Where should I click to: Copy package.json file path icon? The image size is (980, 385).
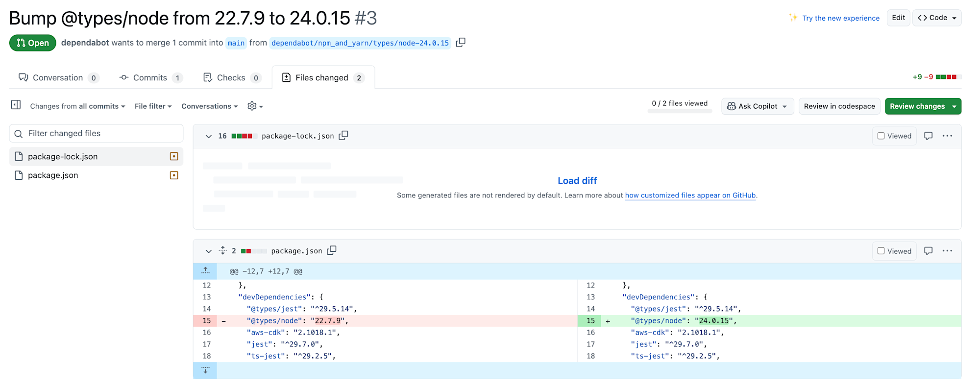click(332, 250)
